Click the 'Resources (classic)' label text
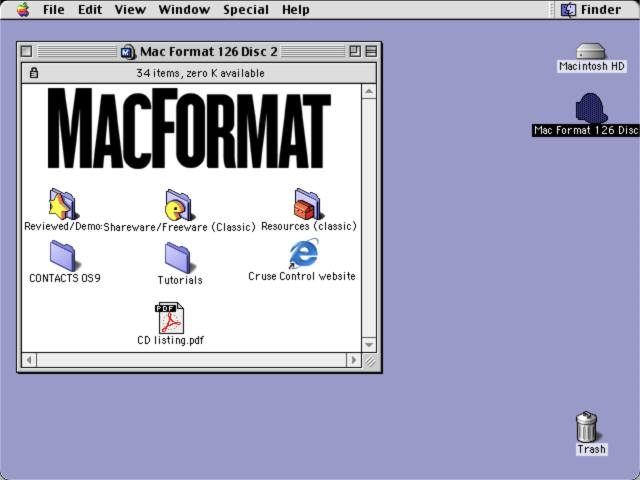 (x=309, y=226)
